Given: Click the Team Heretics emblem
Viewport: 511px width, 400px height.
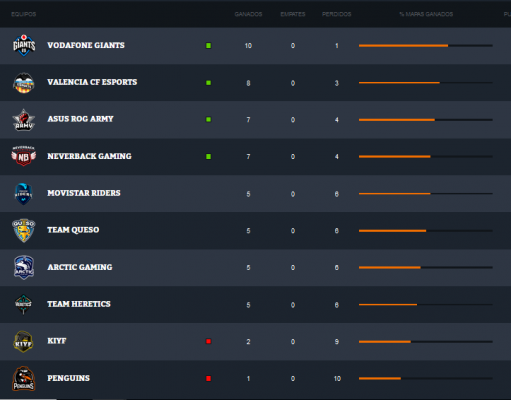Looking at the screenshot, I should tap(24, 304).
